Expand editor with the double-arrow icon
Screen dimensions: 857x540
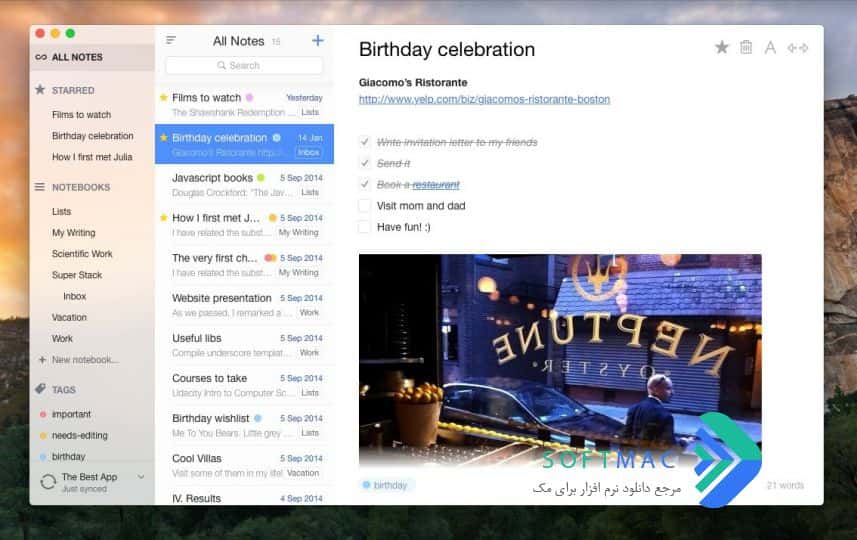[x=797, y=48]
